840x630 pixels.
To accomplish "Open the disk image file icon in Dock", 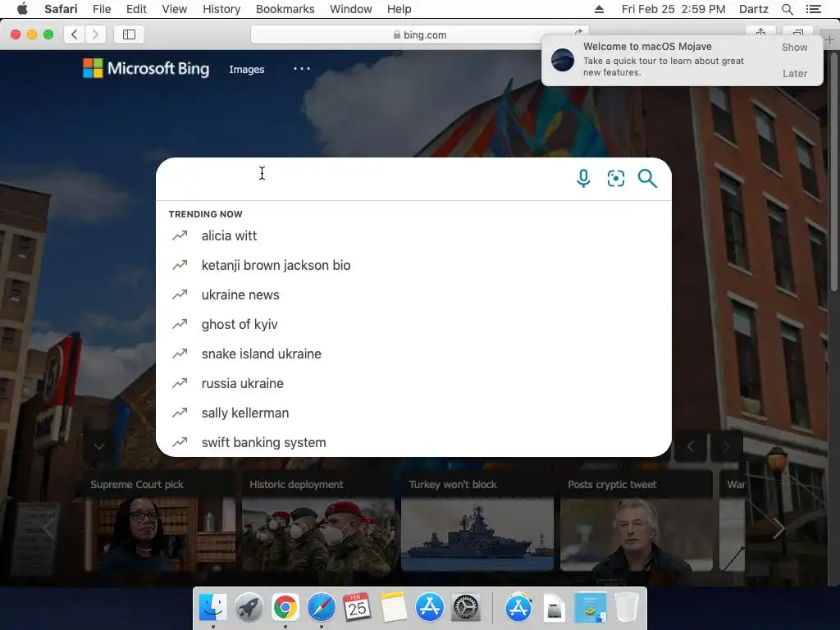I will 555,608.
